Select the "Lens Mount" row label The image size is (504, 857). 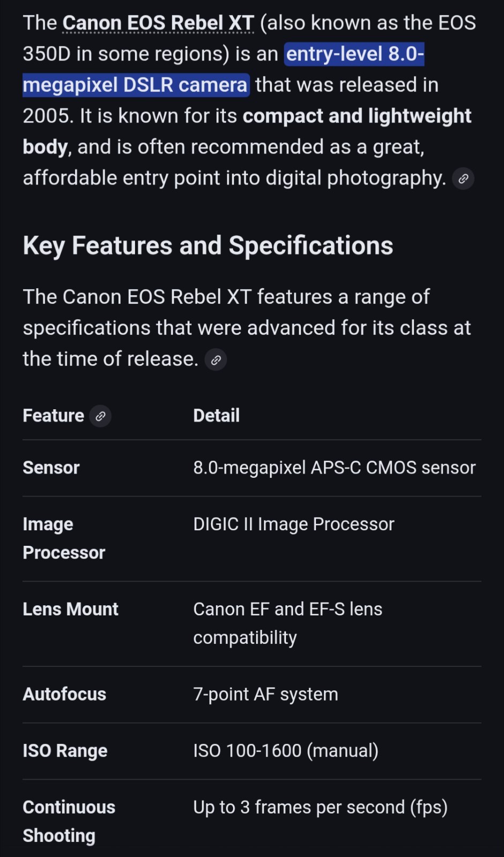tap(70, 609)
